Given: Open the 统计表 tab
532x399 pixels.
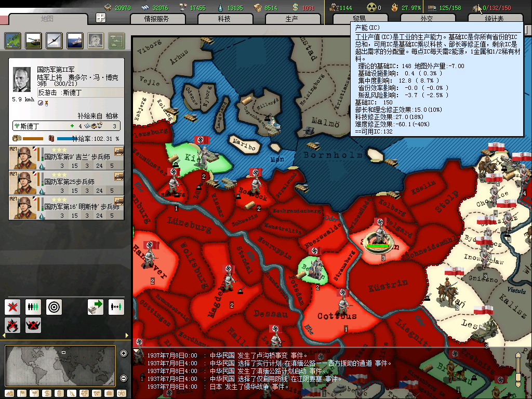Looking at the screenshot, I should coord(495,19).
